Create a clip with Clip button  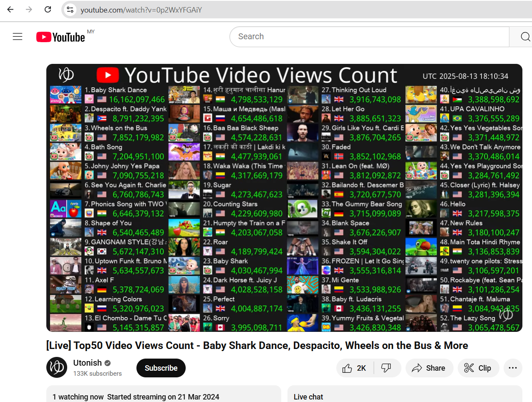click(478, 368)
